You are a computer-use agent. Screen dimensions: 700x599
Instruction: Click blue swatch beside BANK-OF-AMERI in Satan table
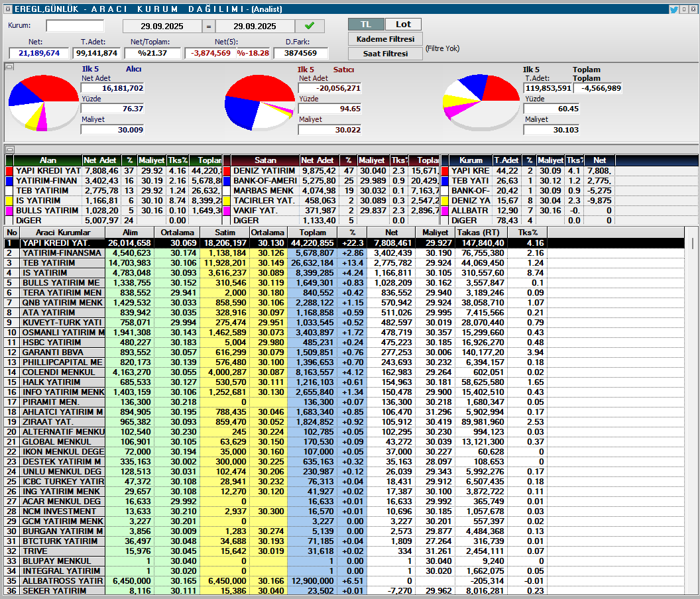click(x=227, y=181)
